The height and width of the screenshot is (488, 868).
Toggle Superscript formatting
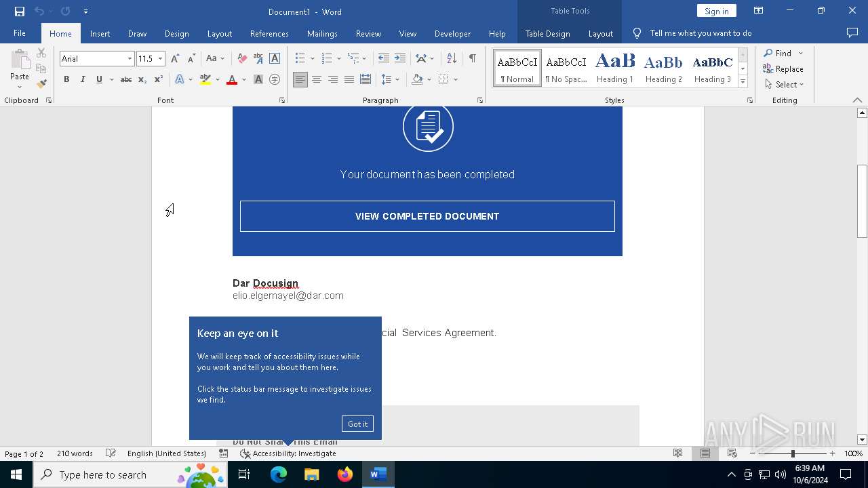(x=158, y=79)
